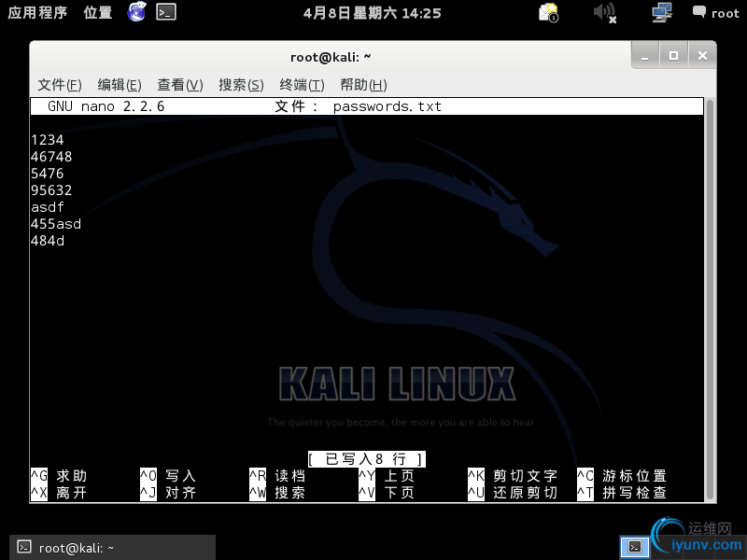Click the ^G 求助 shortcut label
This screenshot has width=747, height=560.
coord(59,476)
